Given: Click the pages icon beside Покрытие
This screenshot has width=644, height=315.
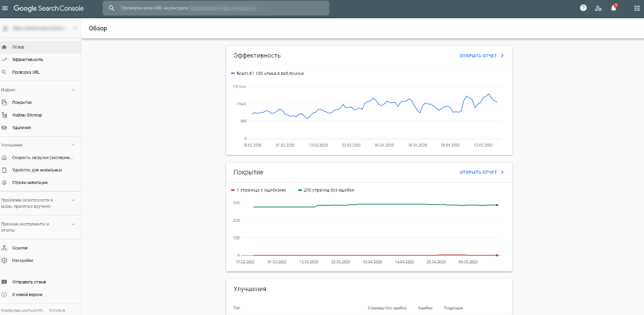Looking at the screenshot, I should (4, 102).
